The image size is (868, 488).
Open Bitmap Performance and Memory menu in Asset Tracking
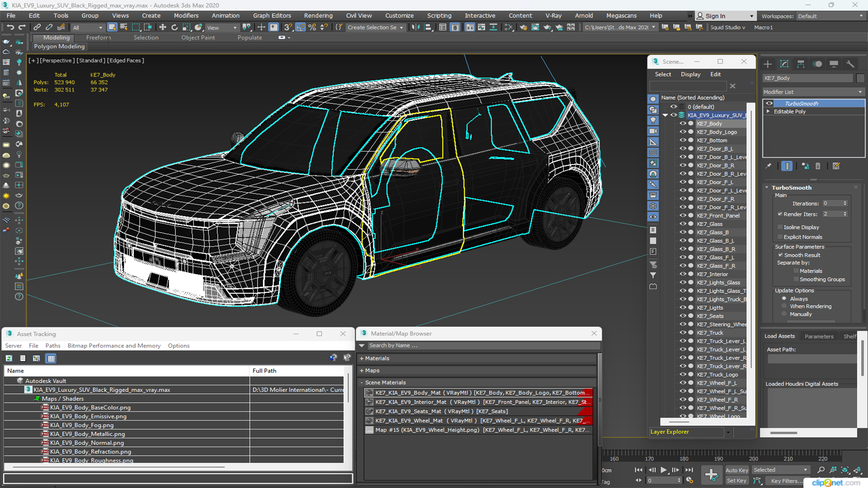[114, 346]
